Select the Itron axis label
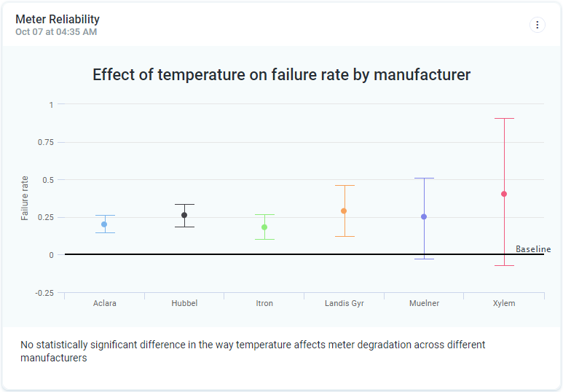563x392 pixels. pos(264,303)
